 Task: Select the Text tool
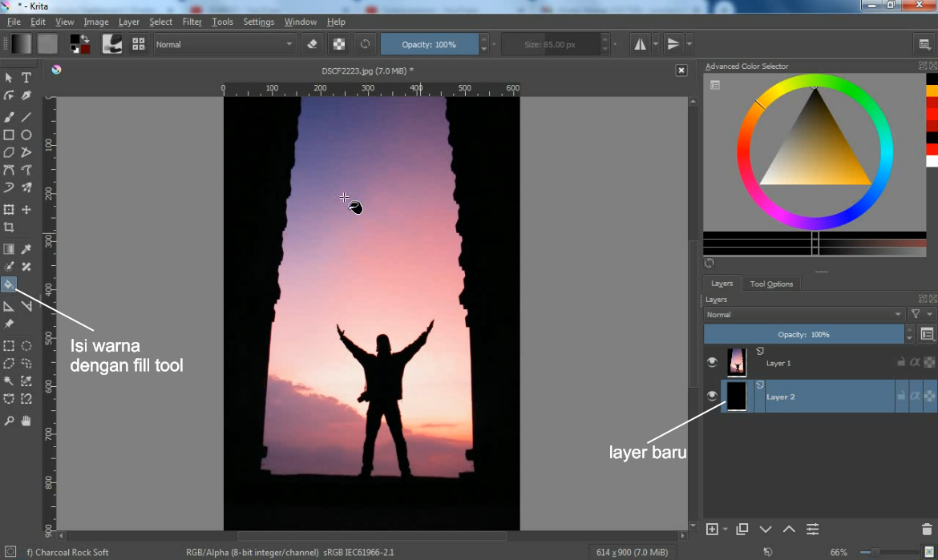pos(26,77)
